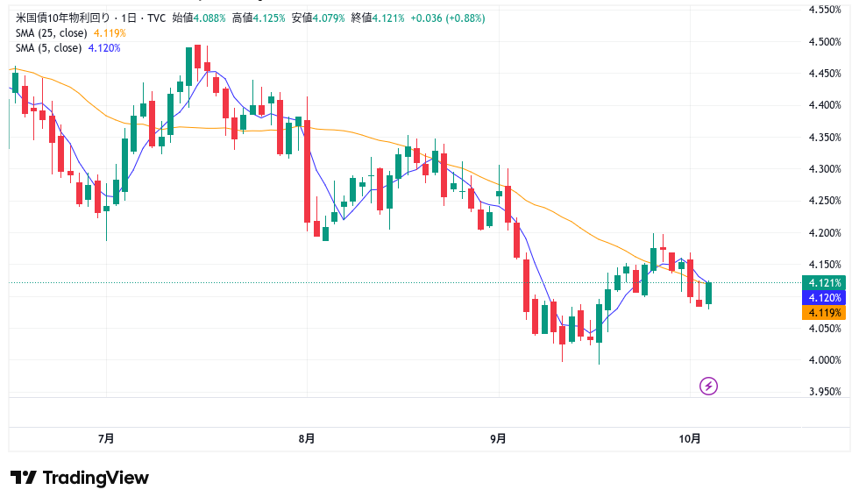Click the green 4.121% last price label
This screenshot has width=859, height=504.
(824, 282)
